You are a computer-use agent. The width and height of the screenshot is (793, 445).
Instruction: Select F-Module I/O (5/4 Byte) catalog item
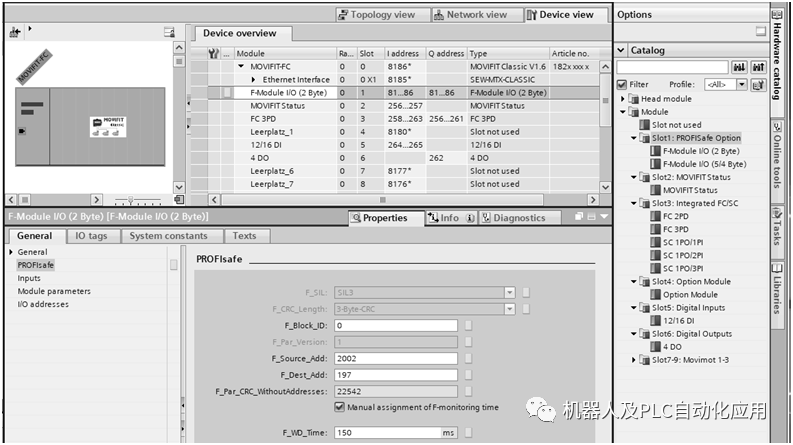pyautogui.click(x=704, y=164)
